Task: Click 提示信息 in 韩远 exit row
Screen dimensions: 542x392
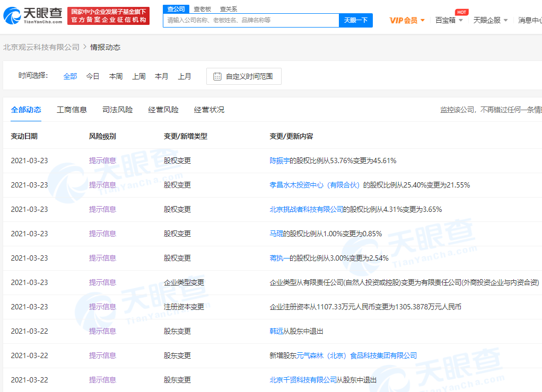Action: [102, 331]
